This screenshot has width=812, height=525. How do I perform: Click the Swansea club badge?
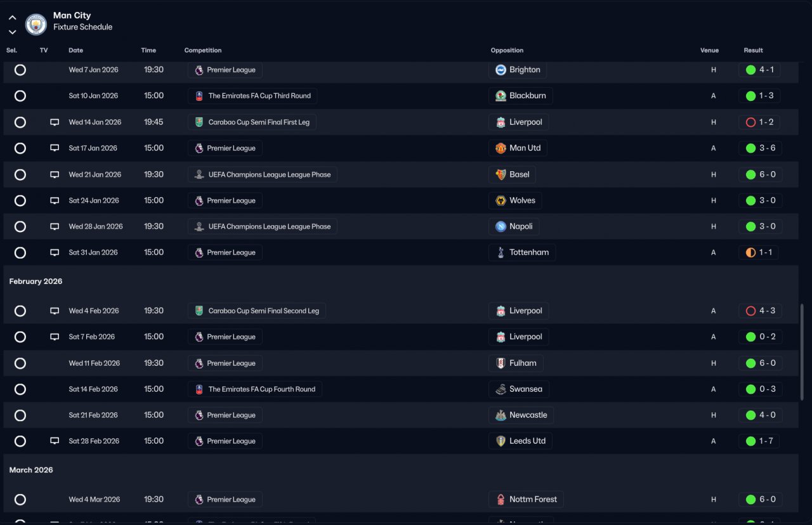pyautogui.click(x=501, y=389)
